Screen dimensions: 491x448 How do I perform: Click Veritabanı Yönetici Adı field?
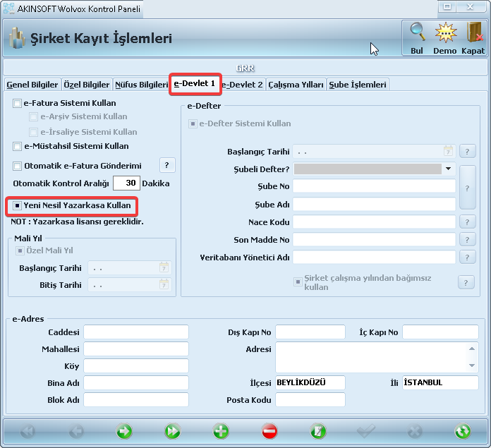[x=374, y=257]
